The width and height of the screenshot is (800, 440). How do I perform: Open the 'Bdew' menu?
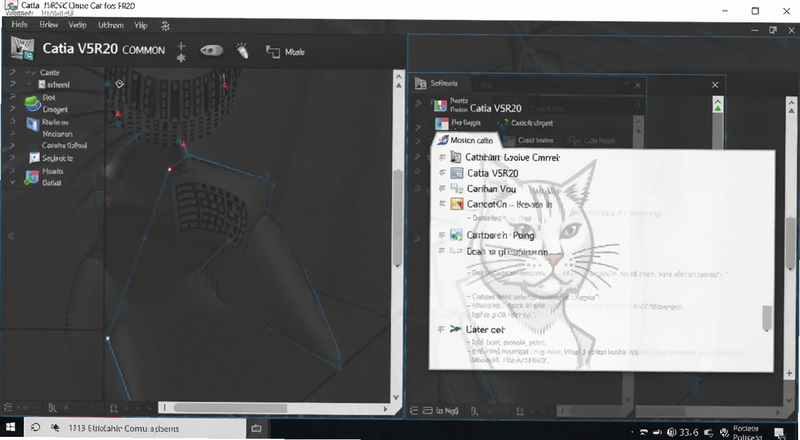49,25
